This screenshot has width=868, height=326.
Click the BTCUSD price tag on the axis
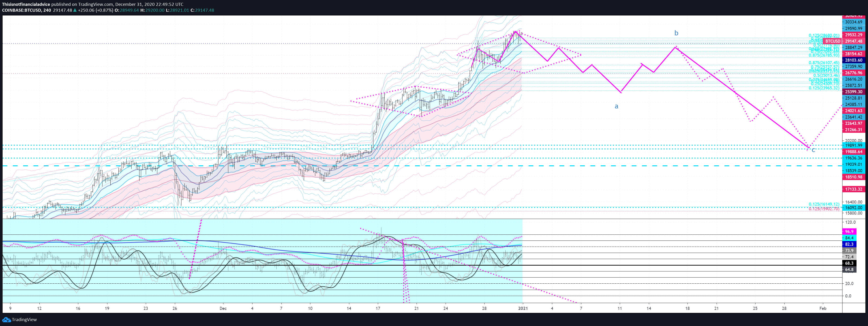tap(833, 41)
